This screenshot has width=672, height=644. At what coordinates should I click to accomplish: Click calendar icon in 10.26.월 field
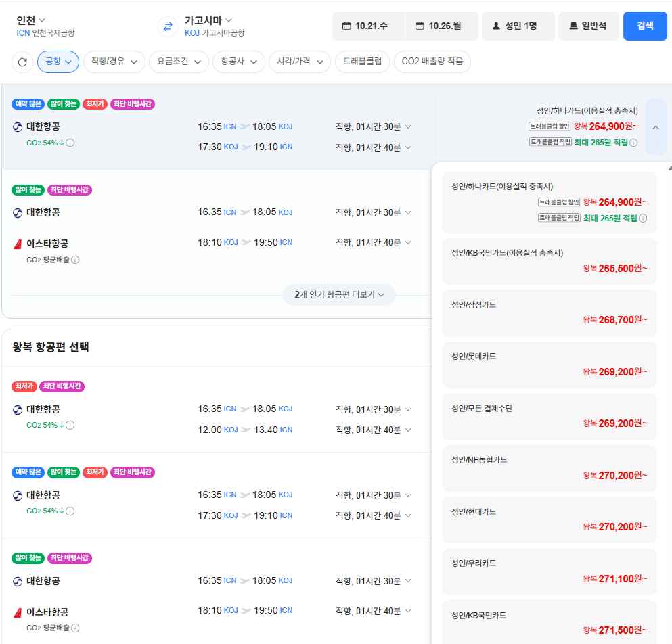(x=420, y=26)
